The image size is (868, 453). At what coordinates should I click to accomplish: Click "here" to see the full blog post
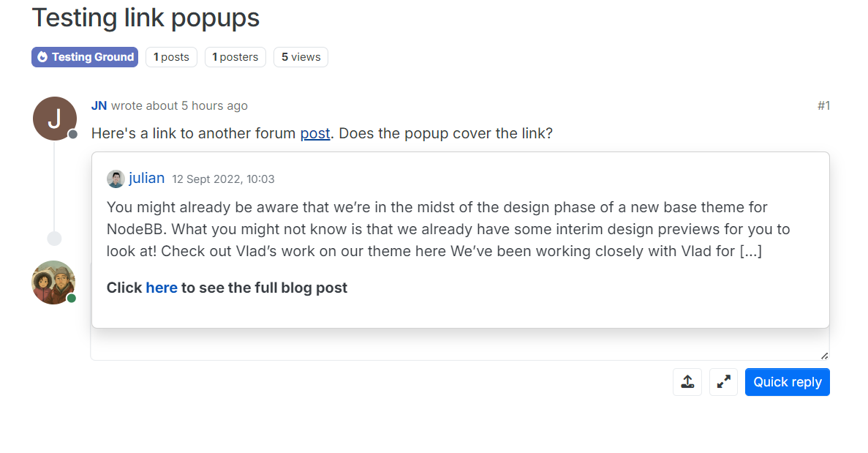(x=162, y=288)
